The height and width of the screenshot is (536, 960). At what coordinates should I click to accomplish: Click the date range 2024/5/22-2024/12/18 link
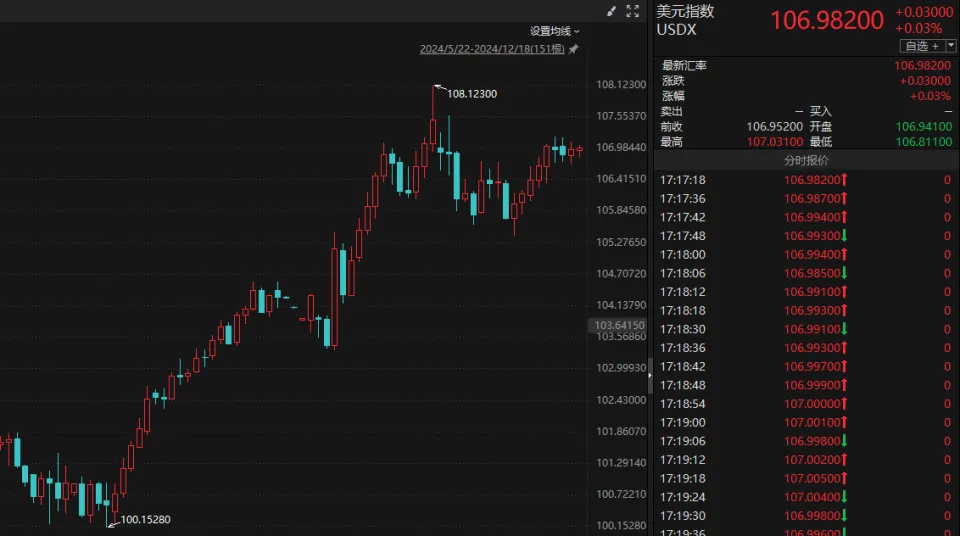pos(492,49)
